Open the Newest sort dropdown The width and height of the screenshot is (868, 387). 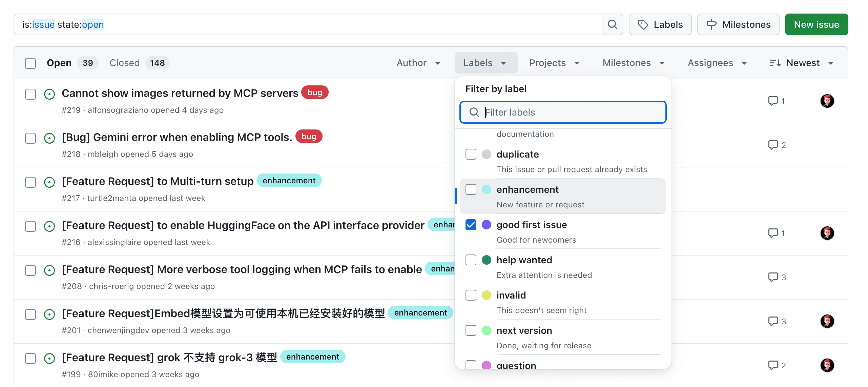(801, 63)
